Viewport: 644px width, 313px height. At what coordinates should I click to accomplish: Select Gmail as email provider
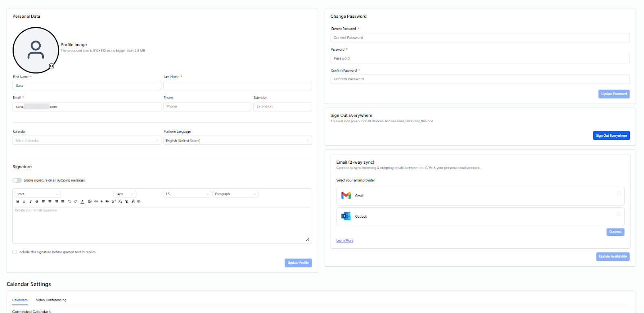619,194
